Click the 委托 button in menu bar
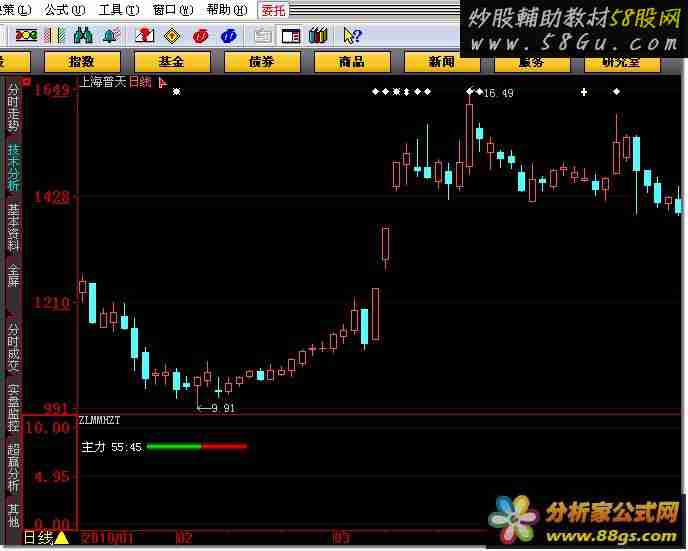688x551 pixels. [273, 10]
